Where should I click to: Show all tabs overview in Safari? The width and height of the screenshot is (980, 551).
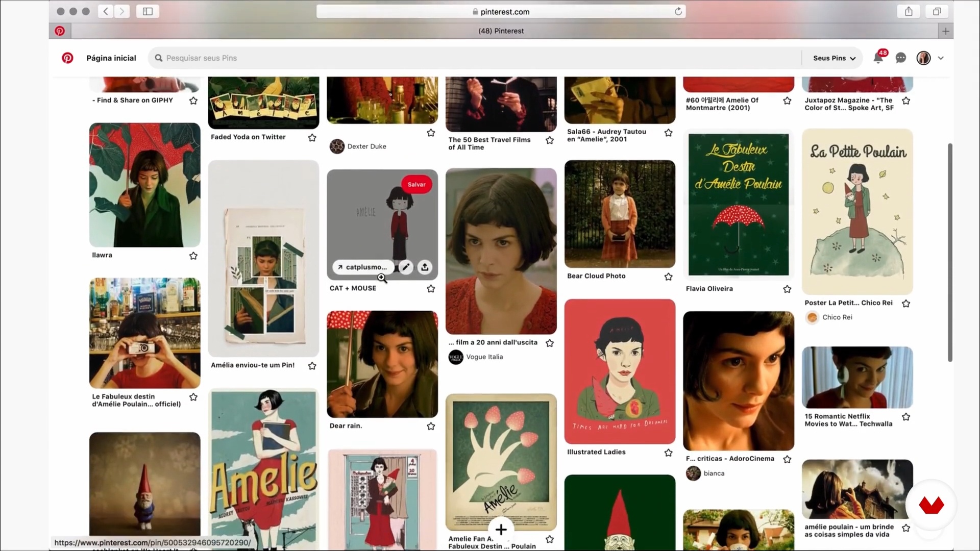click(937, 11)
